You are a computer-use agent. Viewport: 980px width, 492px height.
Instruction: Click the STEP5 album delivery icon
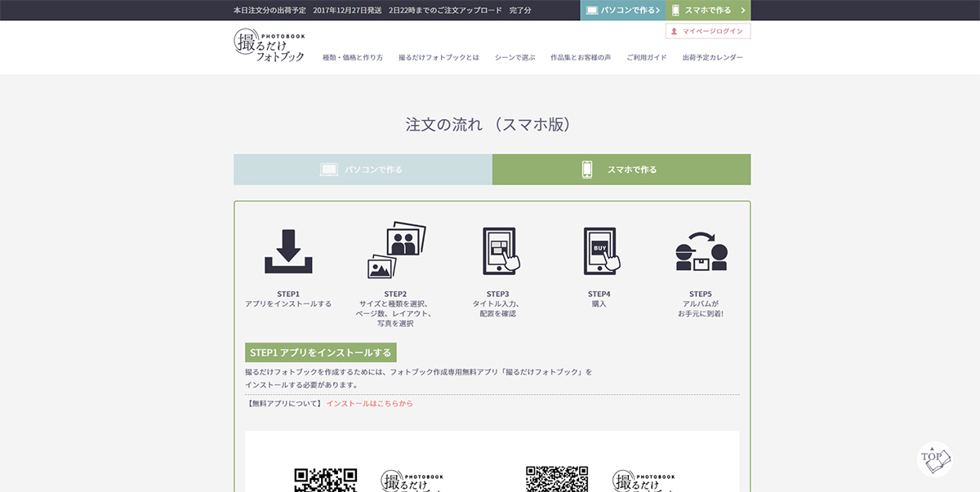point(701,251)
